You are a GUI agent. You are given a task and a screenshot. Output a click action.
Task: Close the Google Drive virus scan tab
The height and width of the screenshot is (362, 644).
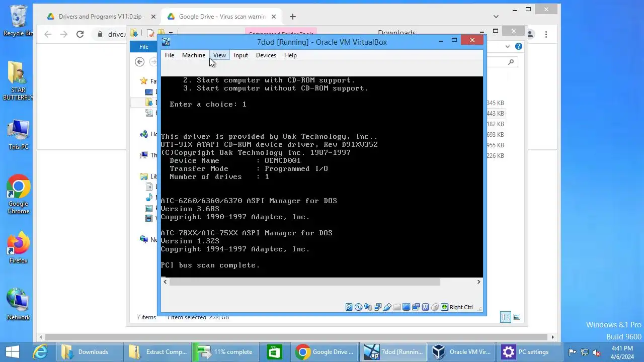point(274,17)
